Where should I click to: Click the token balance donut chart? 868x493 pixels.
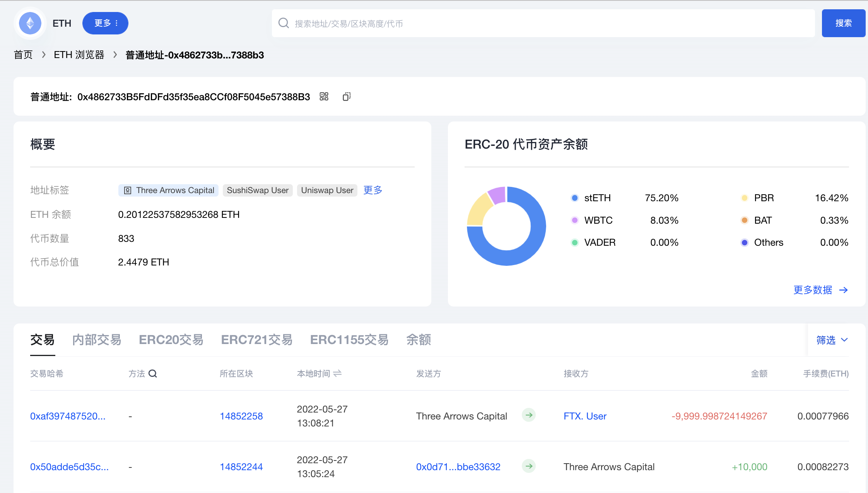pyautogui.click(x=506, y=226)
